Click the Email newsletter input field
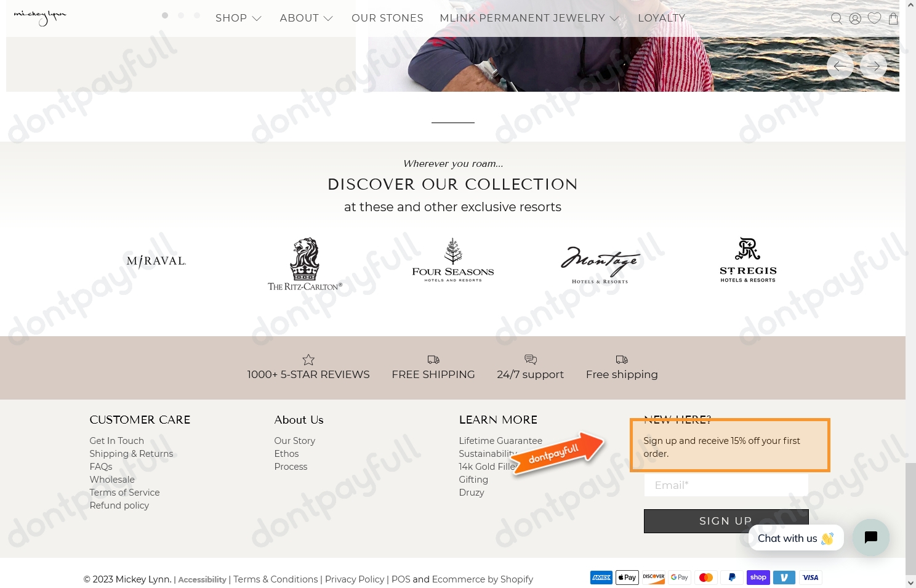Viewport: 916px width, 588px height. pos(726,485)
